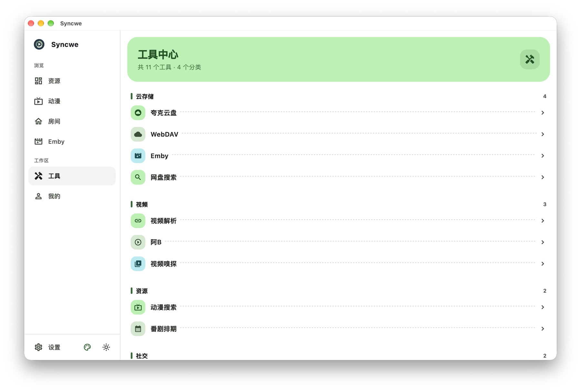
Task: Click the chevron on 番剧排期 row
Action: click(x=543, y=329)
